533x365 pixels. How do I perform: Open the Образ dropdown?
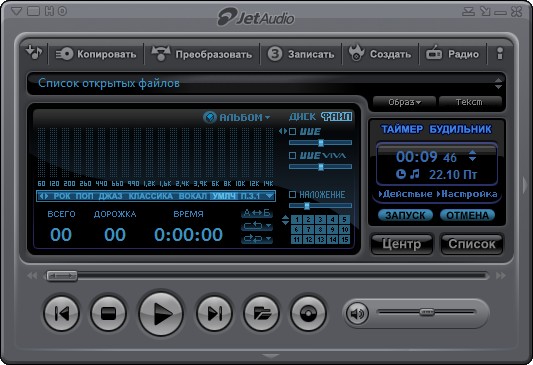pyautogui.click(x=404, y=102)
